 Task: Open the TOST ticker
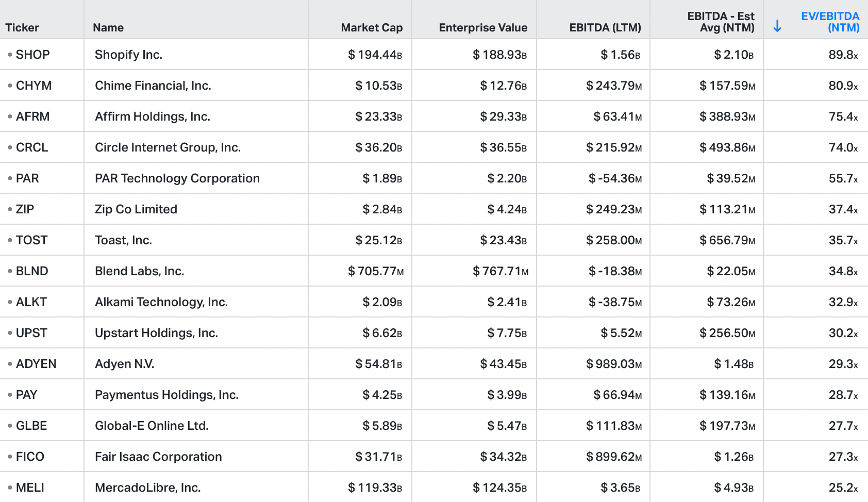[32, 240]
